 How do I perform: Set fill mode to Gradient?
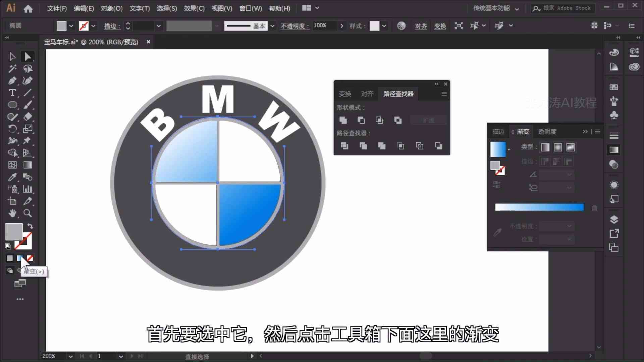[20, 258]
